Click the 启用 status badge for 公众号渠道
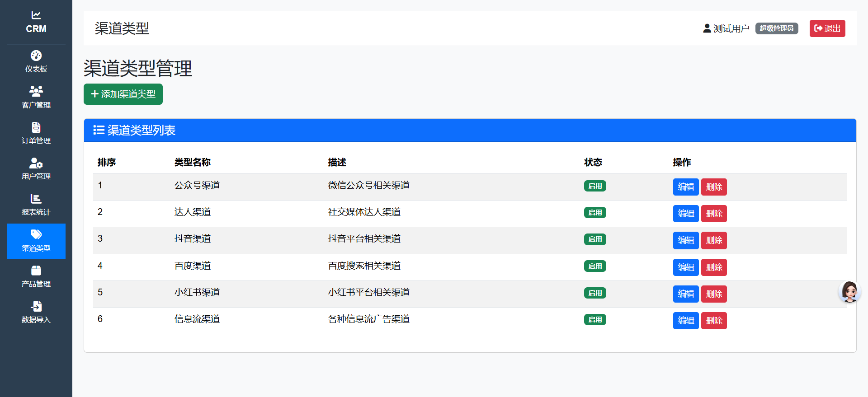 [594, 186]
